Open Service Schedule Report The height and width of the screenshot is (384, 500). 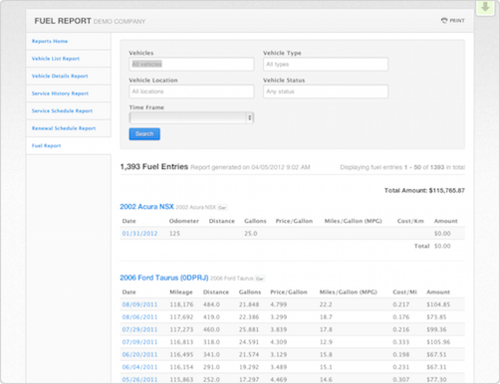pyautogui.click(x=62, y=111)
